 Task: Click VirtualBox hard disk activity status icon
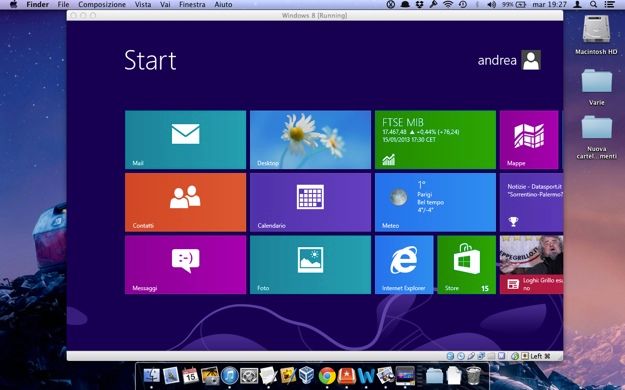[x=450, y=356]
